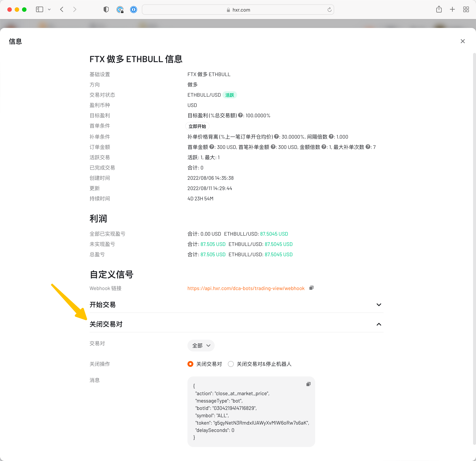Viewport: 476px width, 461px height.
Task: Click the 活跃 status badge
Action: (x=230, y=95)
